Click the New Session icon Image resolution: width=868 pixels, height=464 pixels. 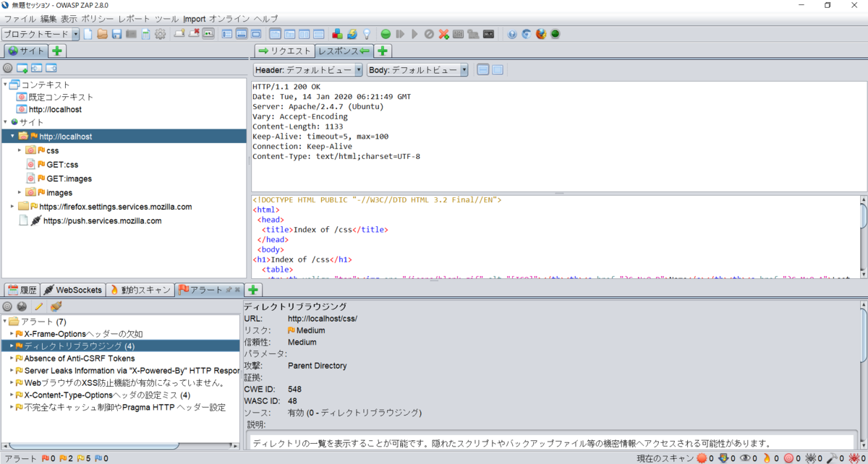[88, 34]
